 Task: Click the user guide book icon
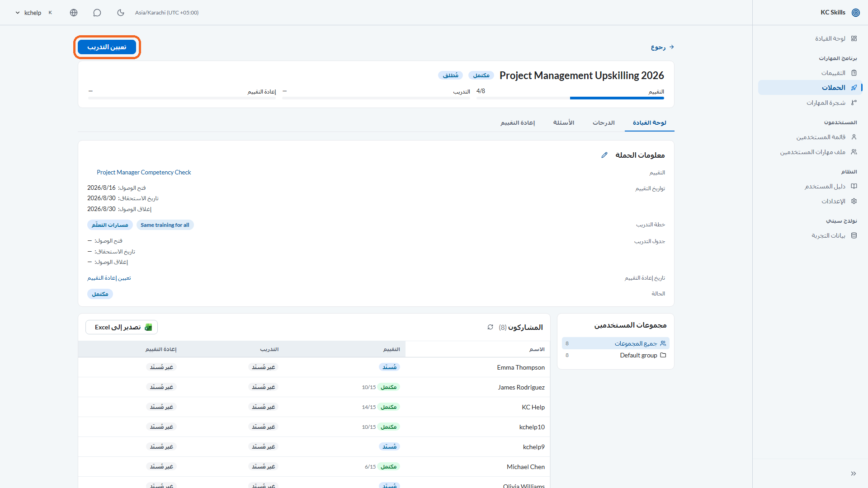(x=854, y=186)
